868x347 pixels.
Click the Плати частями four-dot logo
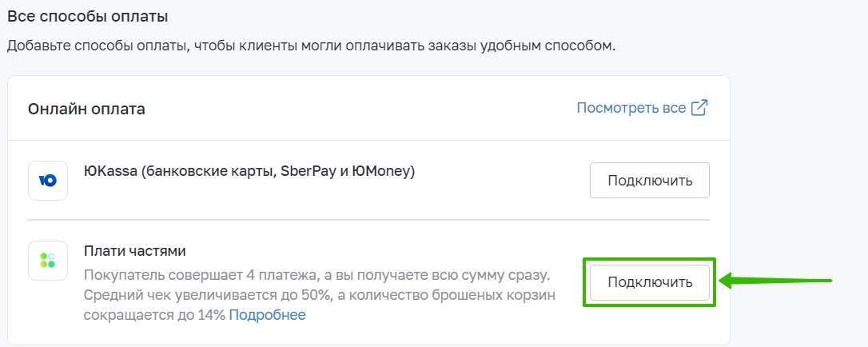pos(48,261)
